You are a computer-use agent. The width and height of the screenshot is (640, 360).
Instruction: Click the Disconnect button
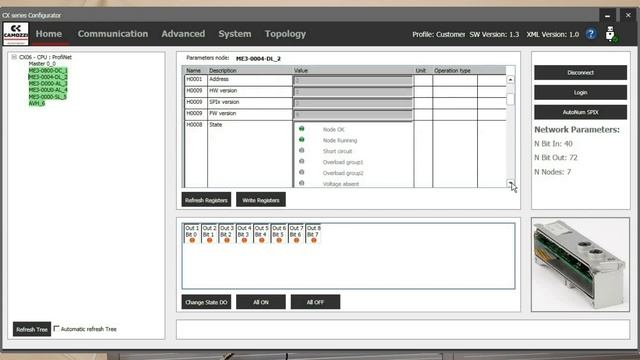click(x=580, y=73)
